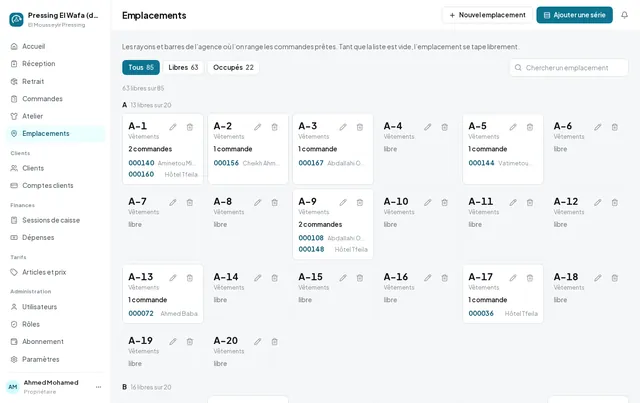Open Utilisateurs administration page
The image size is (640, 403).
click(55, 307)
